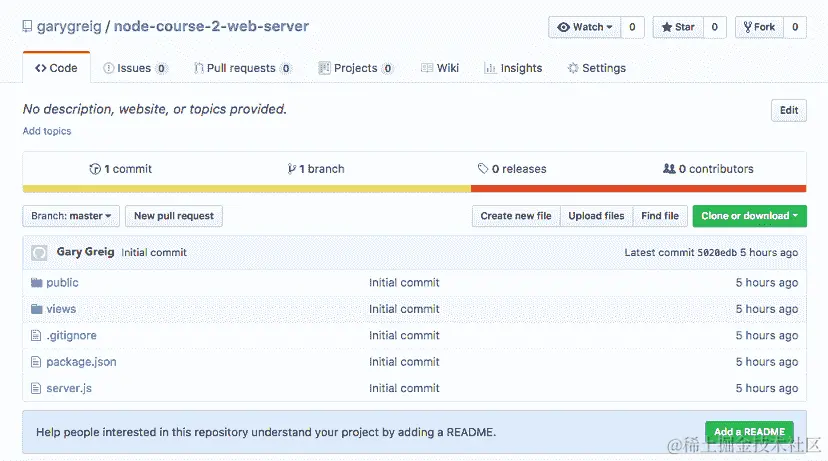Click the package.json file icon
The height and width of the screenshot is (461, 828).
(x=37, y=362)
